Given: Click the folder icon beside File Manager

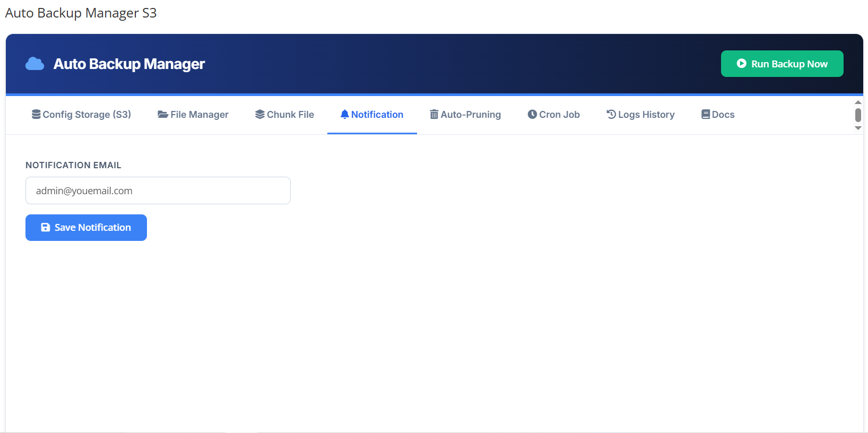Looking at the screenshot, I should click(163, 115).
